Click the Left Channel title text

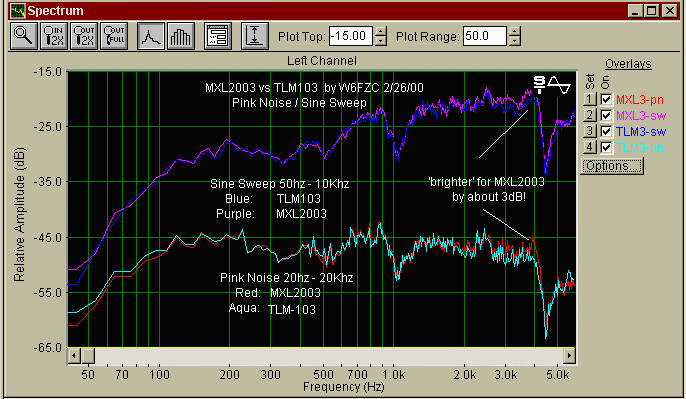coord(322,61)
